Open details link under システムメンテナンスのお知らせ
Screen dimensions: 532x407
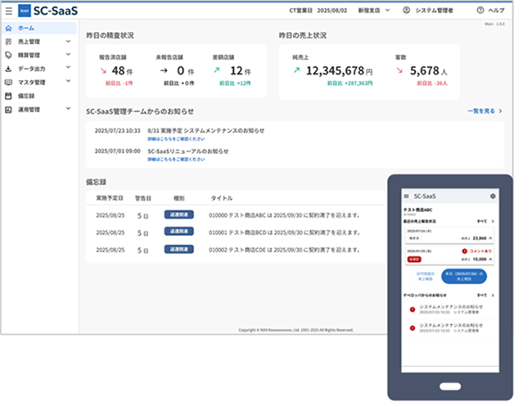[176, 139]
